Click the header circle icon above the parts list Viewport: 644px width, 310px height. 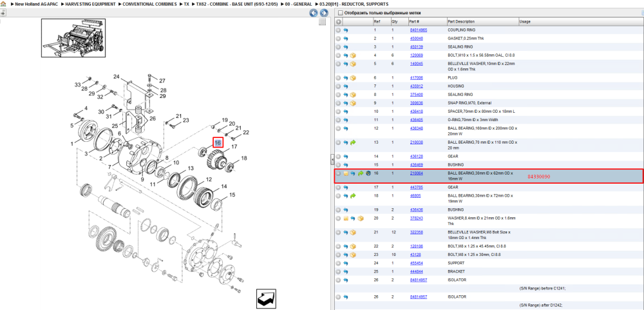click(339, 21)
